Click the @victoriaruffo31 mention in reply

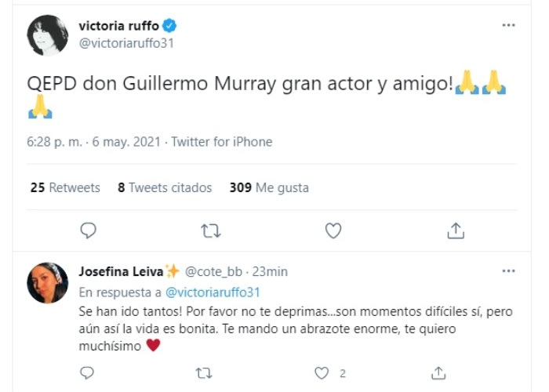210,292
